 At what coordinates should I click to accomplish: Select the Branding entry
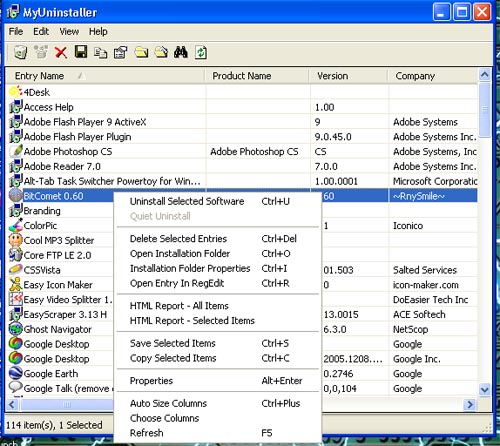tap(42, 211)
